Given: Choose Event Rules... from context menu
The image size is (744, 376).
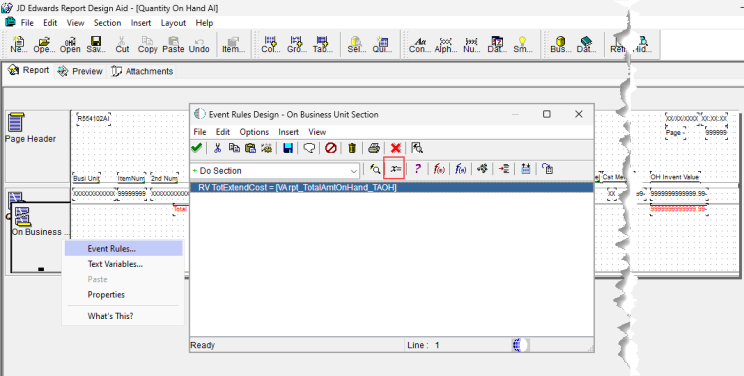Looking at the screenshot, I should tap(123, 248).
